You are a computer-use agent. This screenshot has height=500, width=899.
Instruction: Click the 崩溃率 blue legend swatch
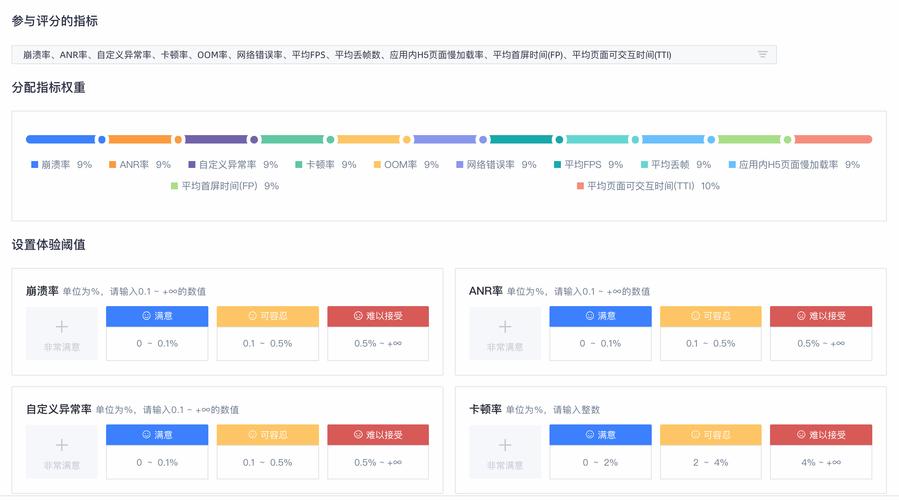pos(34,165)
